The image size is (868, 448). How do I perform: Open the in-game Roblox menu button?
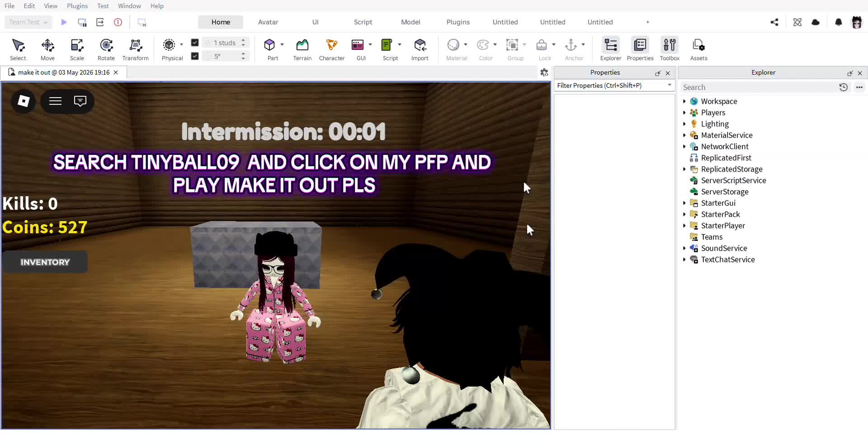pyautogui.click(x=24, y=101)
